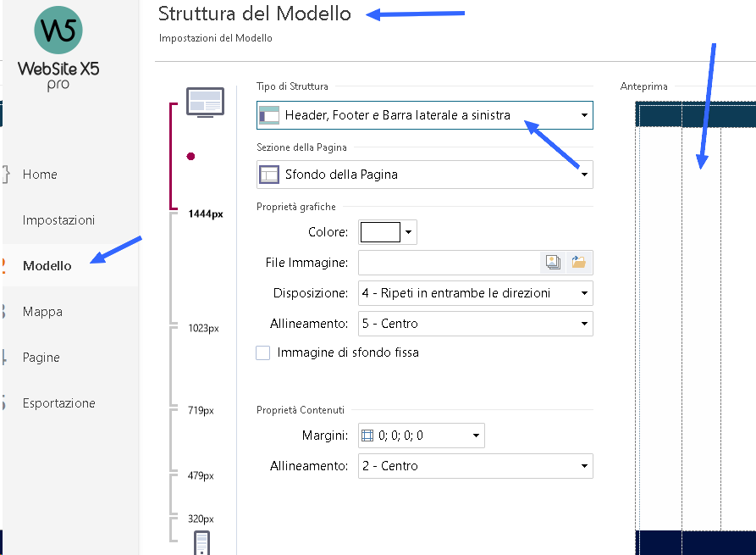The height and width of the screenshot is (555, 756).
Task: Click the Sfondo della Pagina section icon
Action: (x=269, y=175)
